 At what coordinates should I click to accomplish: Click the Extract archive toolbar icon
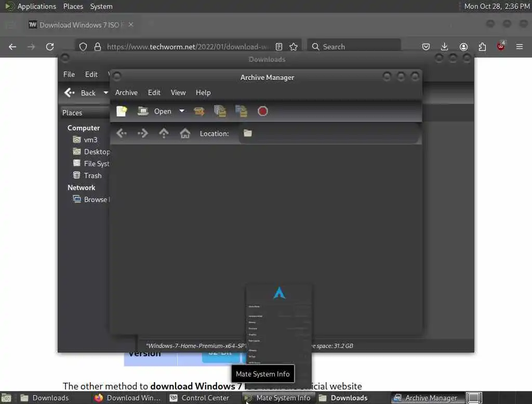[199, 111]
